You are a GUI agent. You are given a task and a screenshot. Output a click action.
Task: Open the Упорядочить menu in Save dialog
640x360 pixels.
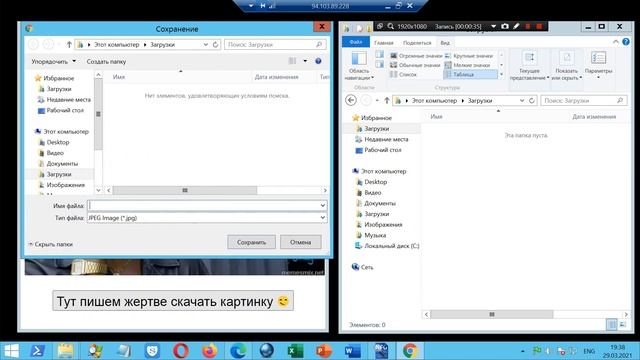53,62
